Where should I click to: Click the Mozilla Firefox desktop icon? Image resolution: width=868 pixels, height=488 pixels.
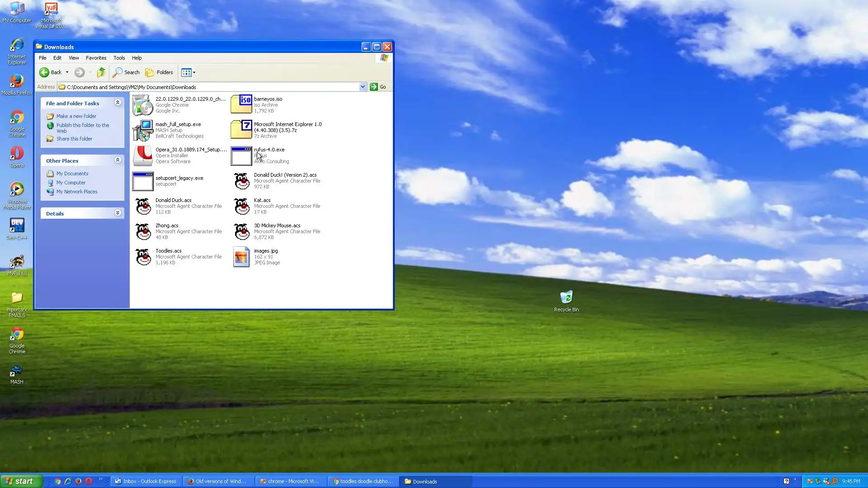(17, 81)
